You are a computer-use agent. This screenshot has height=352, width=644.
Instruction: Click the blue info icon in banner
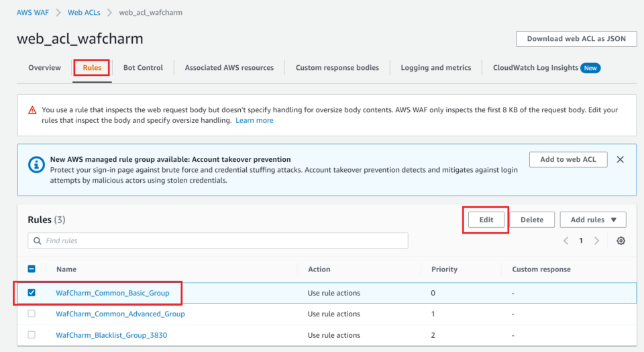click(x=36, y=165)
